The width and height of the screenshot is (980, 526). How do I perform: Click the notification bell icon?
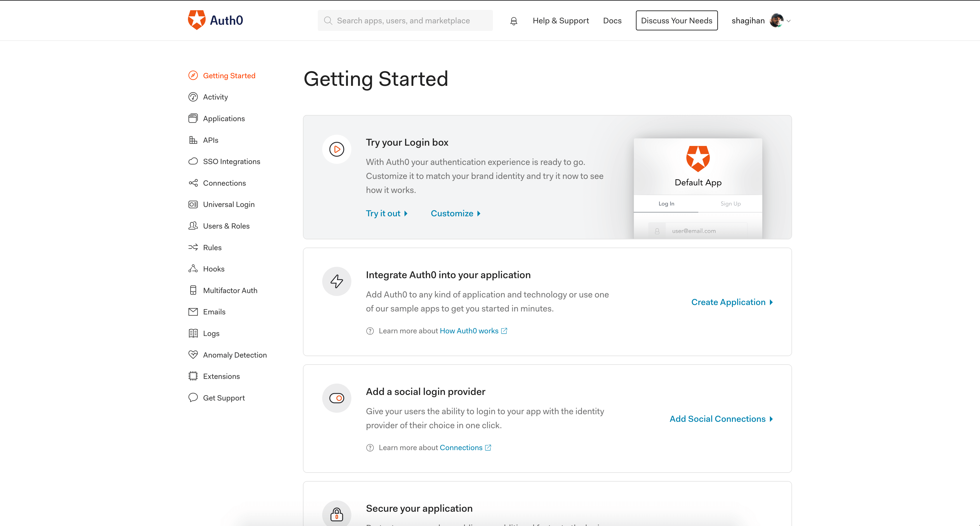514,21
